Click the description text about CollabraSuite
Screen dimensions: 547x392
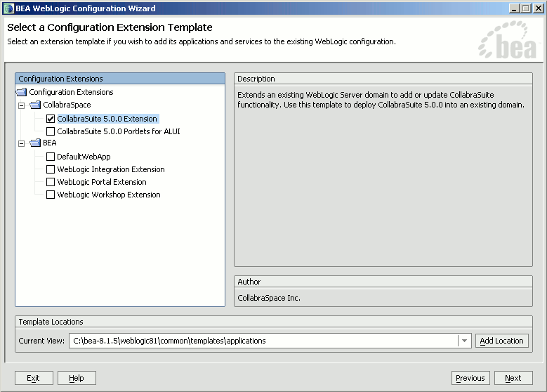click(381, 100)
